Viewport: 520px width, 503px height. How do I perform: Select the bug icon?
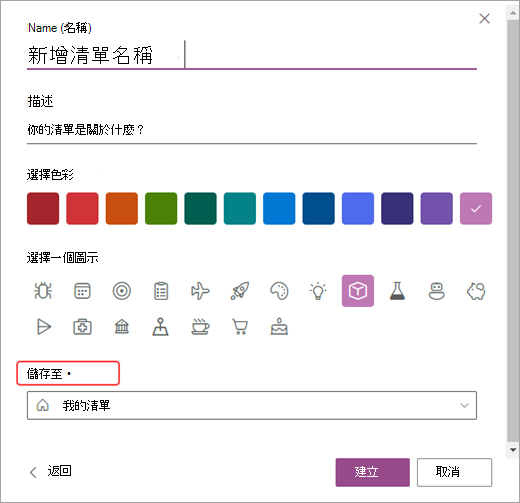tap(43, 291)
